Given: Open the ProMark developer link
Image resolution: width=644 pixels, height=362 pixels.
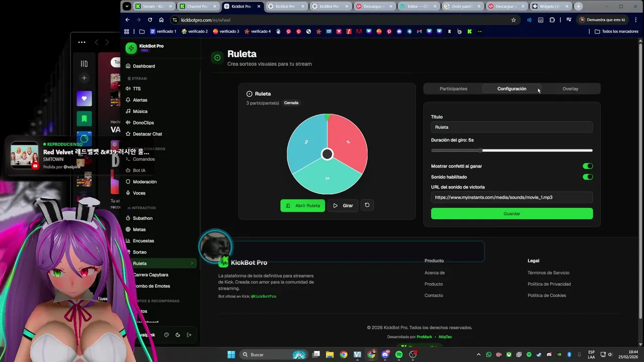Looking at the screenshot, I should [424, 337].
